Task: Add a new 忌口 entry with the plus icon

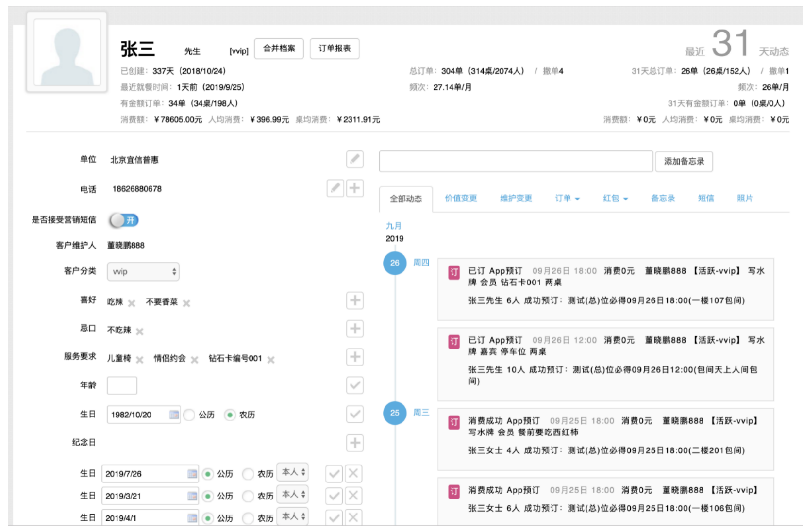Action: [x=354, y=329]
